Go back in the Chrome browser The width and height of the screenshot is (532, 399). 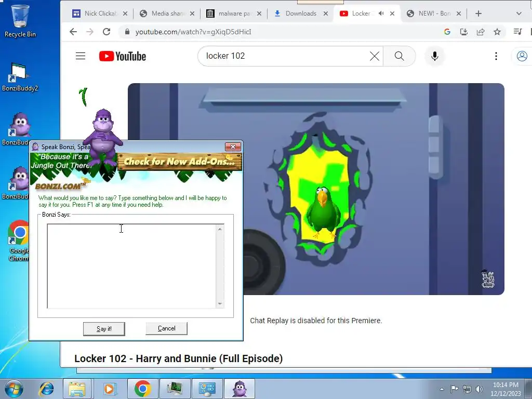[73, 32]
